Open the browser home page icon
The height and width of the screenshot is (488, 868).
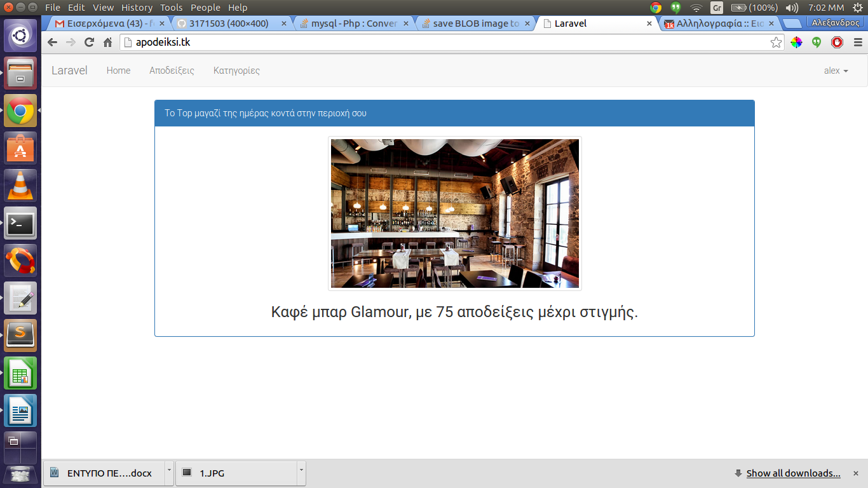(x=108, y=43)
